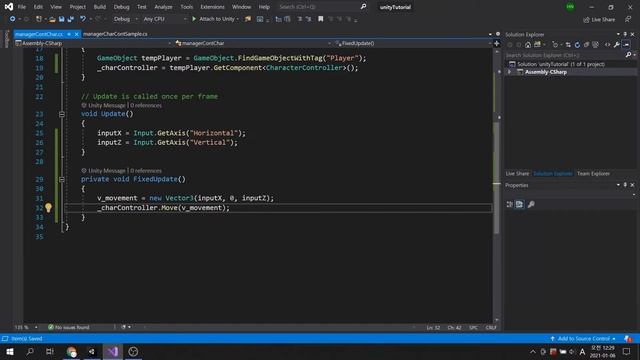Click the notifications icon in status bar

(x=628, y=339)
